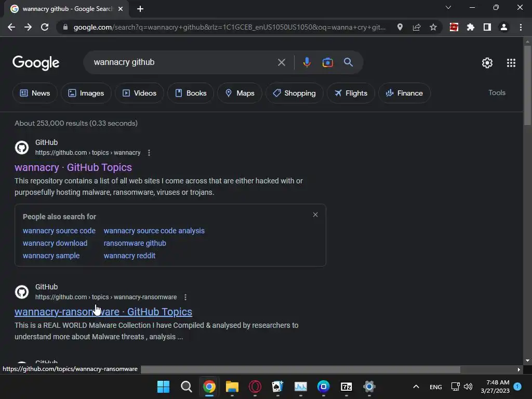
Task: Open more options for the first GitHub result
Action: (149, 153)
